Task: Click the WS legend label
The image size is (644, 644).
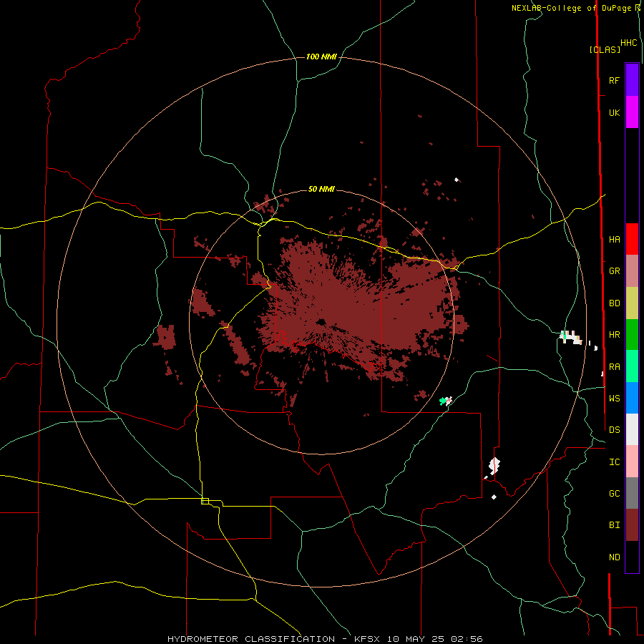Action: 614,398
